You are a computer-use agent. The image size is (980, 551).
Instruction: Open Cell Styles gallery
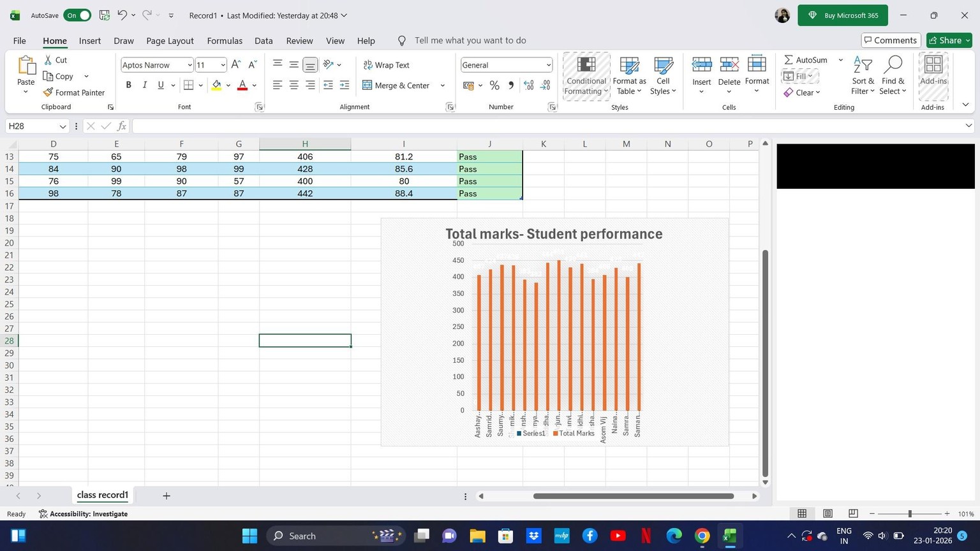pyautogui.click(x=663, y=76)
